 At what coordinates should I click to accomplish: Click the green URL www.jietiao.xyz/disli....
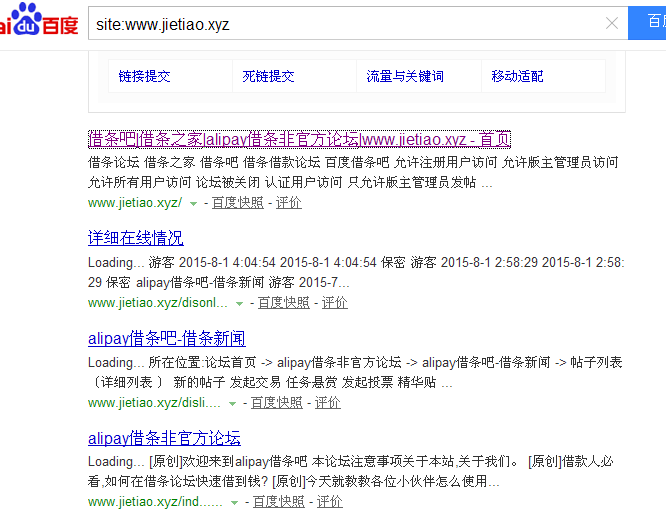pos(155,403)
